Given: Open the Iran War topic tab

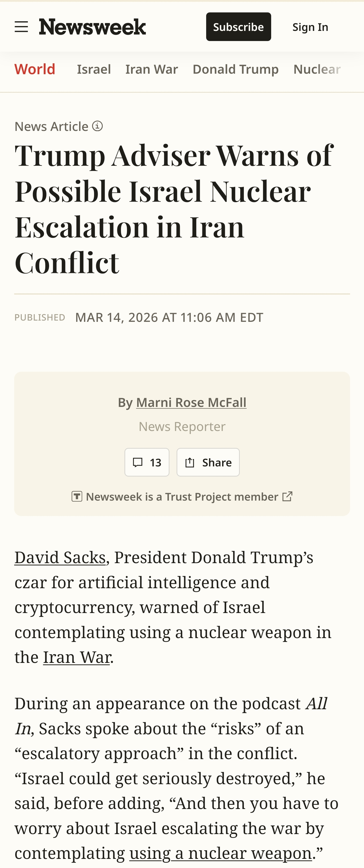Looking at the screenshot, I should click(152, 69).
